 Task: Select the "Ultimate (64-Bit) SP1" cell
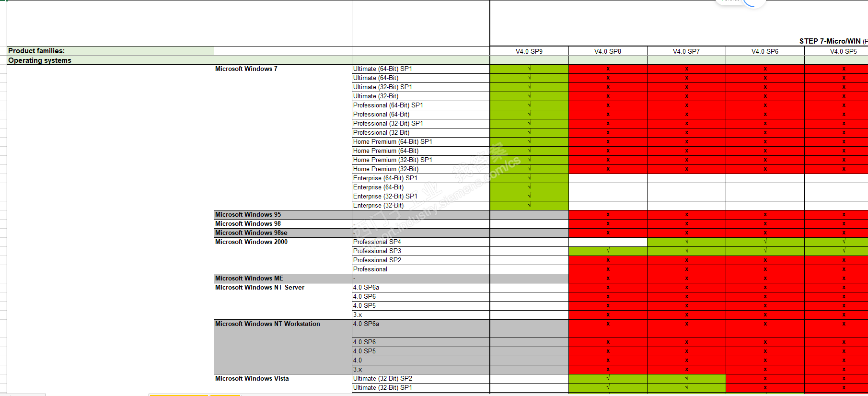[x=421, y=69]
